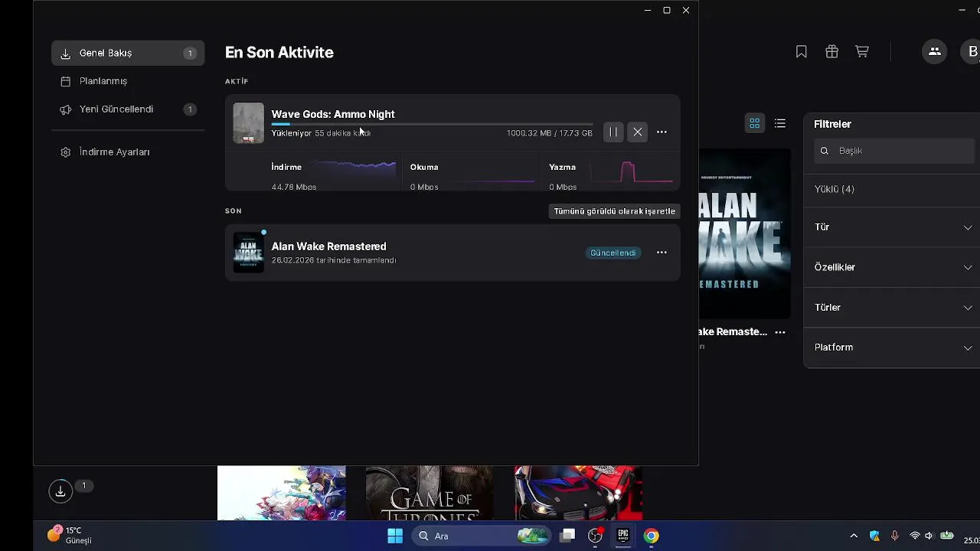Viewport: 980px width, 551px height.
Task: Expand the Platform filter dropdown
Action: (x=893, y=347)
